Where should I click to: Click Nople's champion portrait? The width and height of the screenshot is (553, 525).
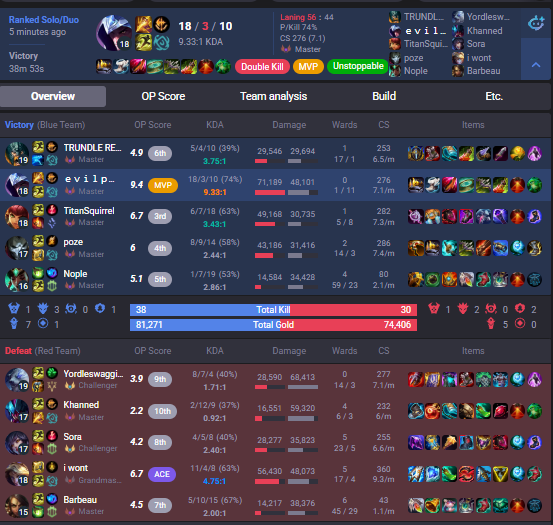[x=17, y=280]
